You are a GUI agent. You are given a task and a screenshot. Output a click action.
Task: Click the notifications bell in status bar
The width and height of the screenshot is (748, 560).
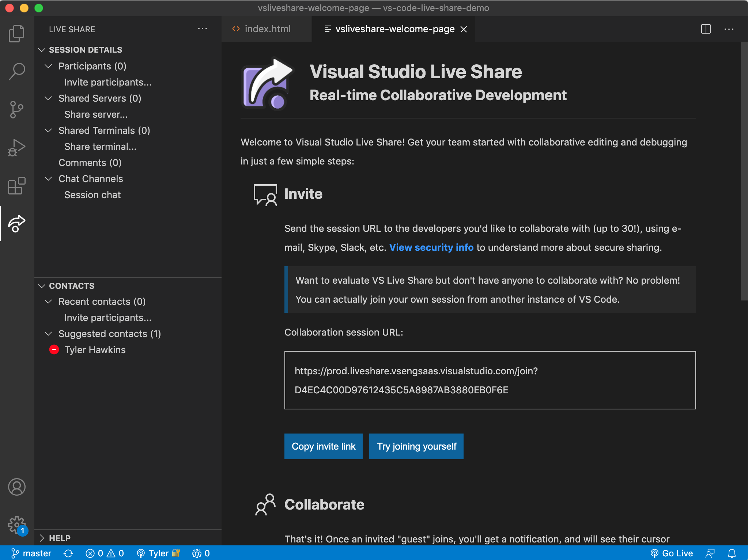(x=732, y=553)
